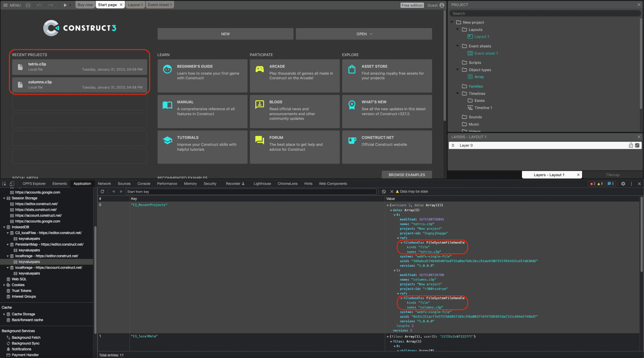644x358 pixels.
Task: Click the Event sheet 1 tab icon
Action: point(160,4)
